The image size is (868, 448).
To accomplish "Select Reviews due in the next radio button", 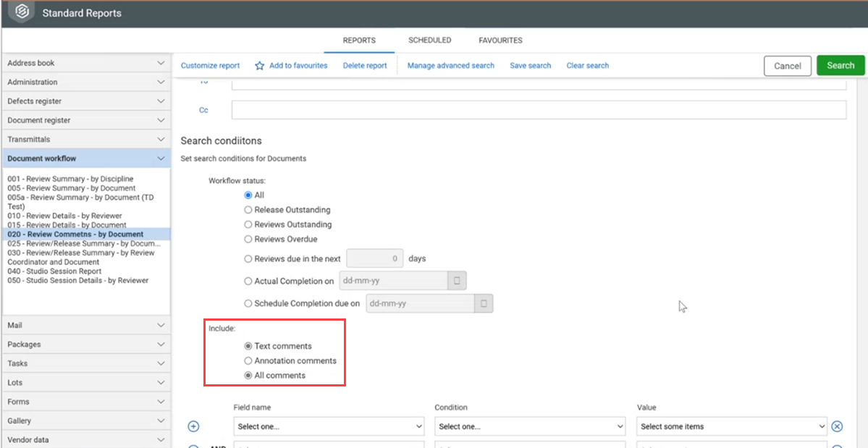I will 248,259.
